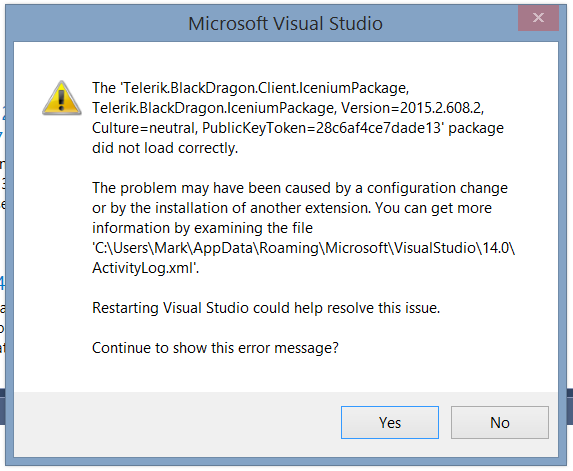Click the ActivityLog.xml file name text

pos(145,268)
